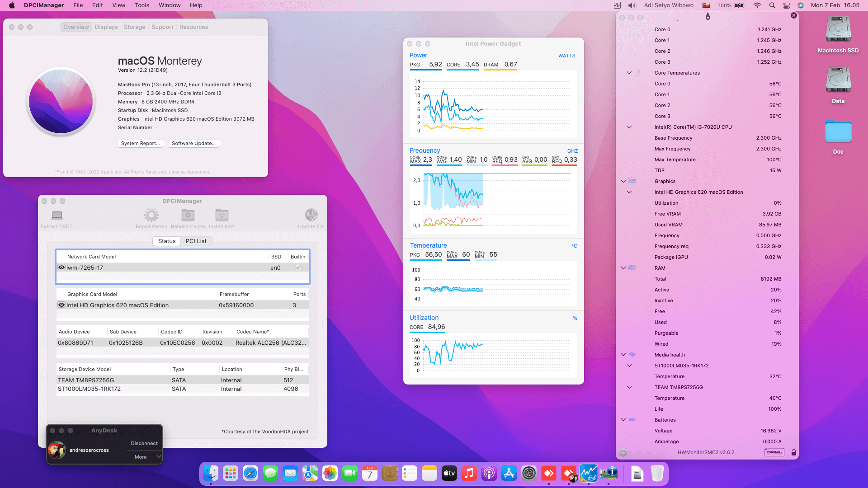This screenshot has width=868, height=488.
Task: Open Messages from the Dock
Action: tap(270, 473)
